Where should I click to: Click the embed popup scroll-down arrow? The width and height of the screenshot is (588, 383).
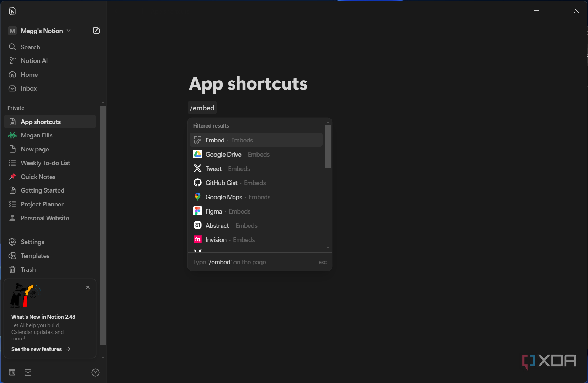pos(328,248)
